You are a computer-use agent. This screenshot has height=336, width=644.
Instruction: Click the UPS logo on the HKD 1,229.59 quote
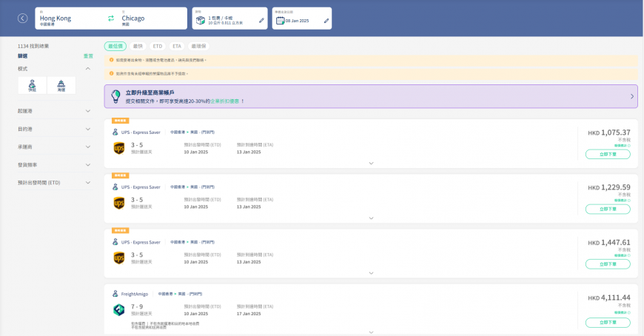click(119, 203)
